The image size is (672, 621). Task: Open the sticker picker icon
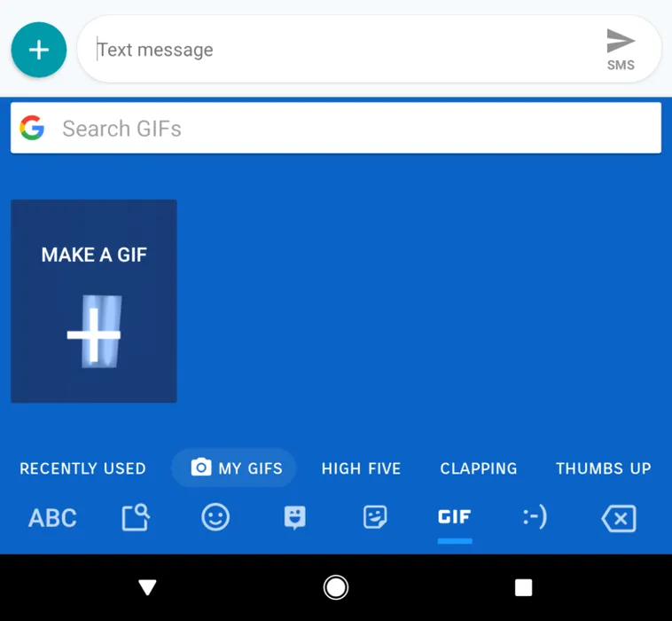click(375, 517)
